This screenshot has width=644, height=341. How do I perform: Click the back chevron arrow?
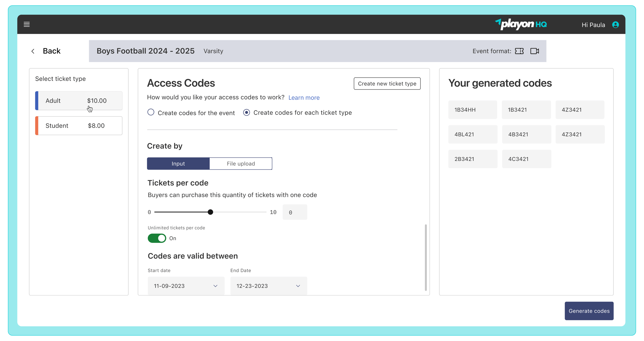[x=33, y=51]
